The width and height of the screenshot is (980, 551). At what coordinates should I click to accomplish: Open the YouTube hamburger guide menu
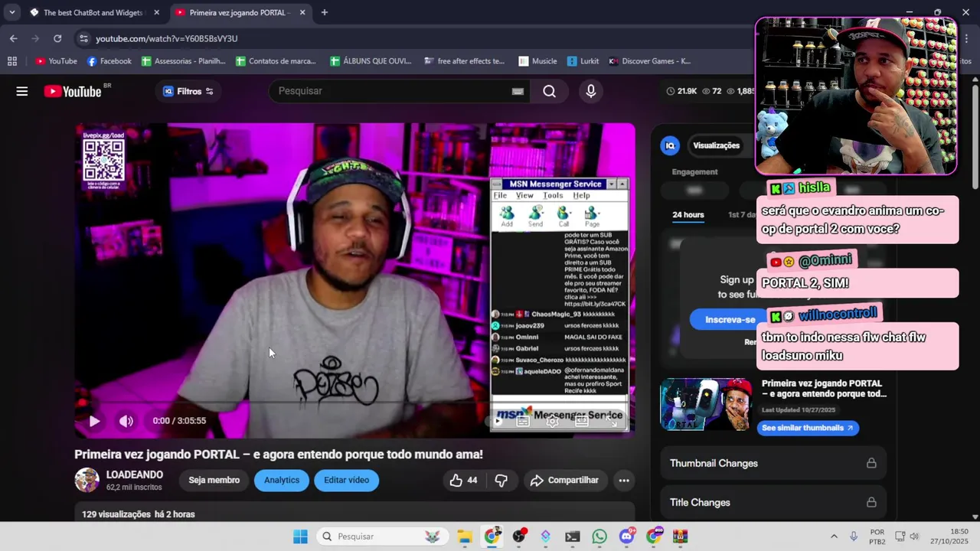coord(22,91)
